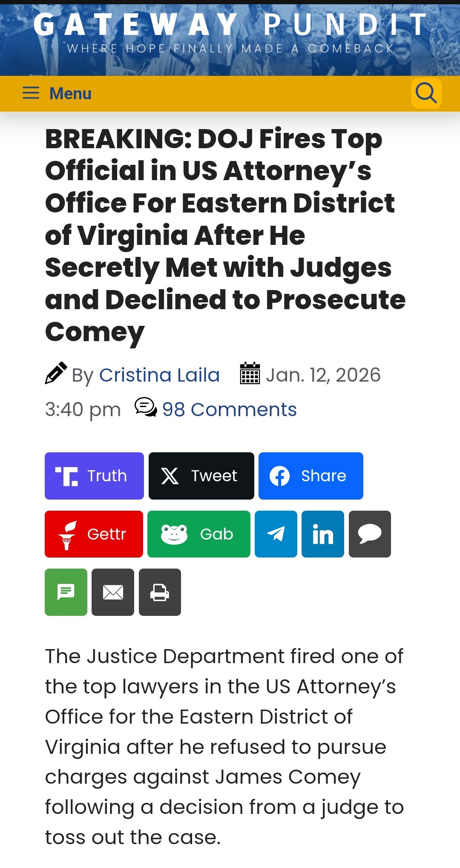This screenshot has width=460, height=868.
Task: Open the search magnifier icon
Action: pyautogui.click(x=426, y=93)
